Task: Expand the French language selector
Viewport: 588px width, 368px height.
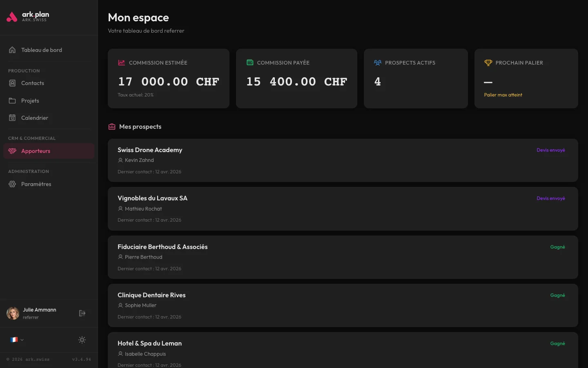Action: [x=16, y=340]
